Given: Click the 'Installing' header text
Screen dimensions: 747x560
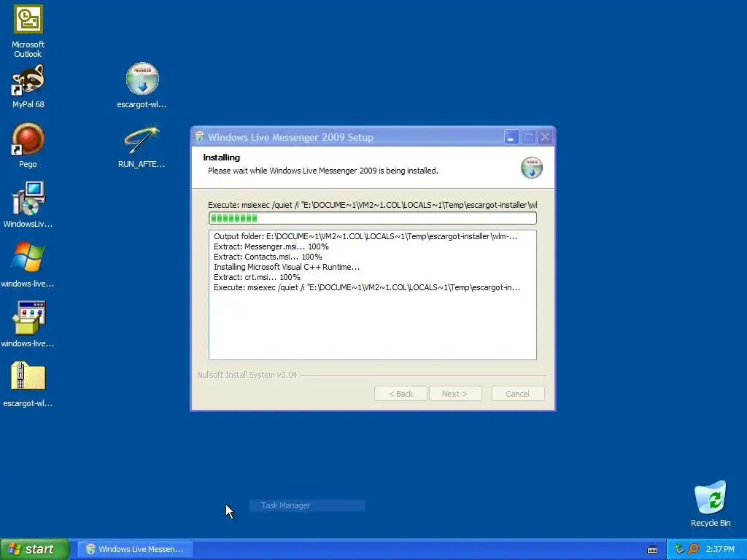Looking at the screenshot, I should pos(222,157).
